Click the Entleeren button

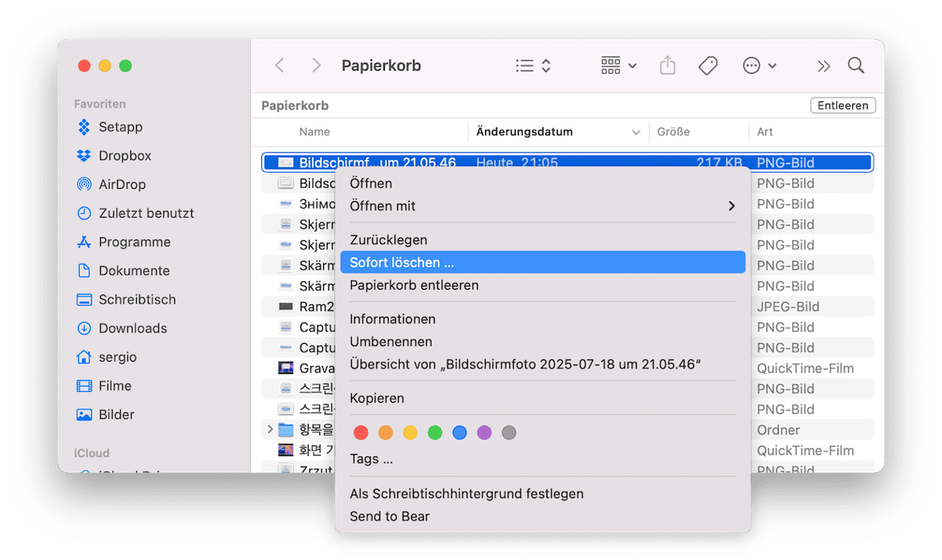(842, 105)
